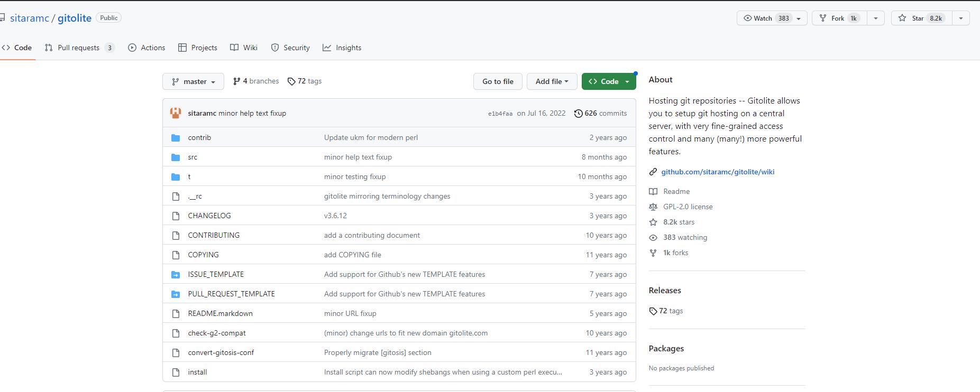Click the Go to file button
Viewport: 980px width, 392px height.
(498, 81)
